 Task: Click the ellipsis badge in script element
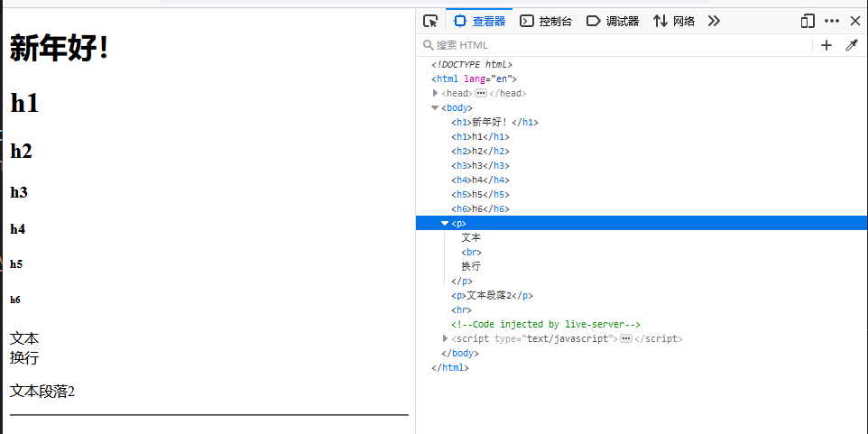(x=626, y=338)
